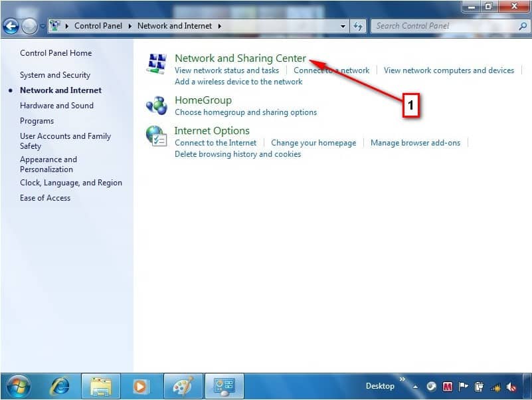Expand the arrow after Network and Internet breadcrumb

tap(220, 26)
